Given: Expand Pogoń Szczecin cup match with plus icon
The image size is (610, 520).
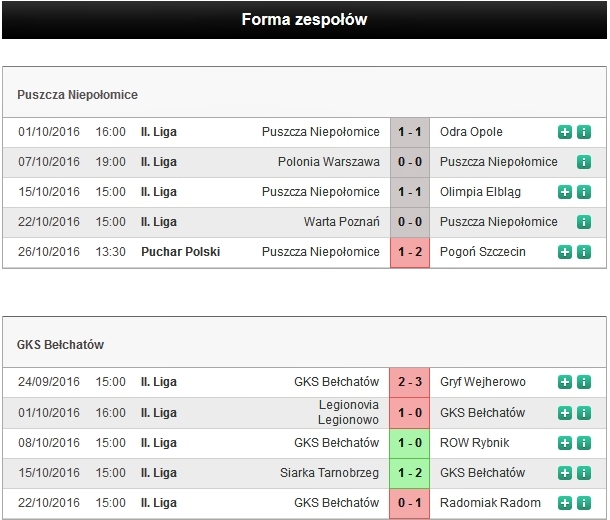Looking at the screenshot, I should coord(564,252).
